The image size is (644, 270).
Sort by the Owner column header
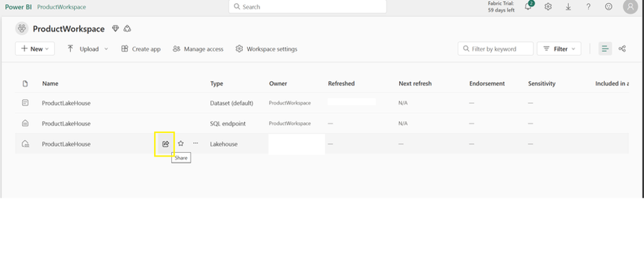[x=278, y=83]
